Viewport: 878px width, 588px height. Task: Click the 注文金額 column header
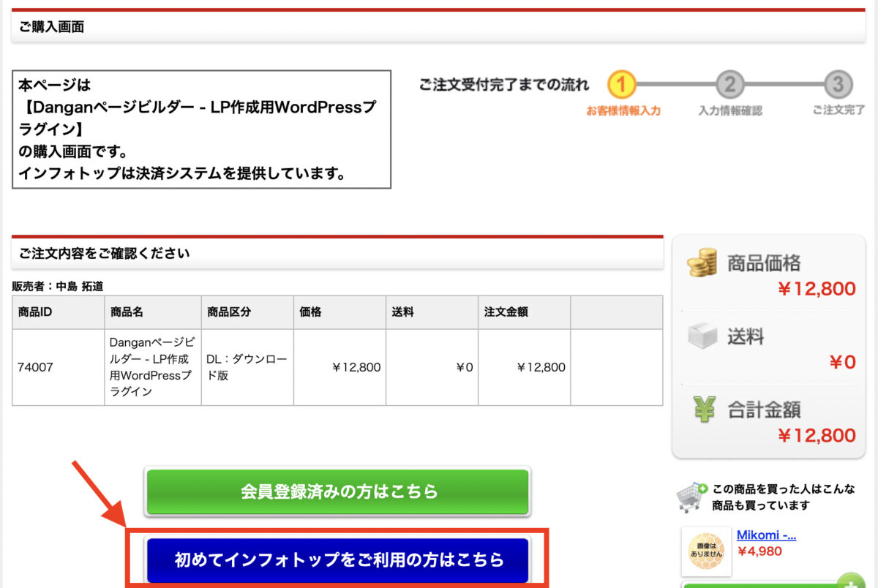point(525,312)
